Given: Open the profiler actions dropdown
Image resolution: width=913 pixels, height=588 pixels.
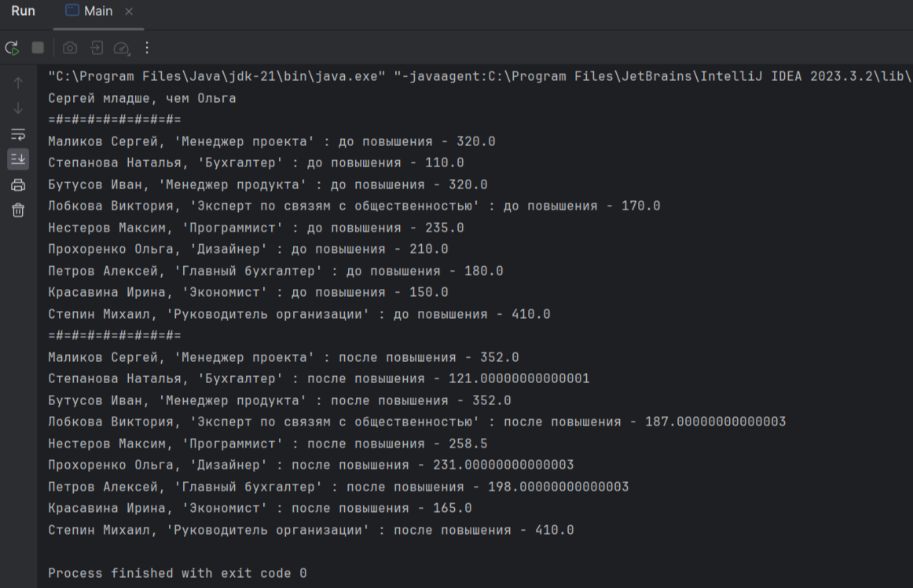Looking at the screenshot, I should (x=119, y=47).
